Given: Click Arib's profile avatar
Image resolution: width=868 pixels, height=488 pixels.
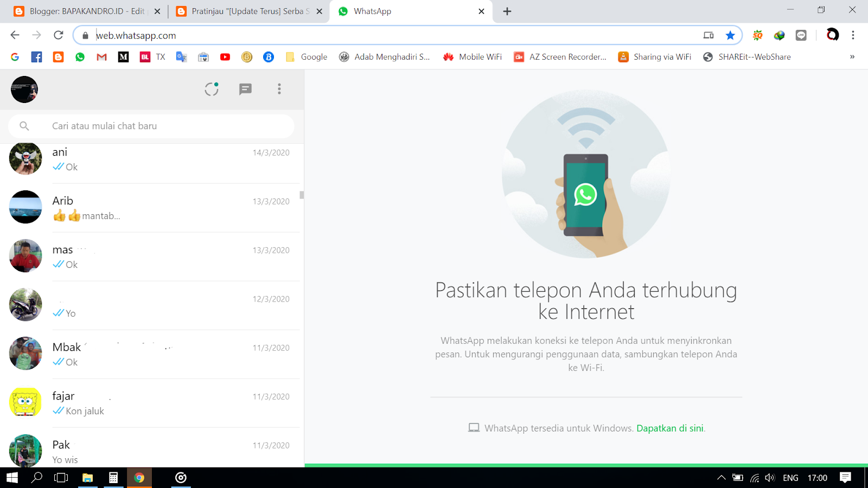Looking at the screenshot, I should pos(25,207).
